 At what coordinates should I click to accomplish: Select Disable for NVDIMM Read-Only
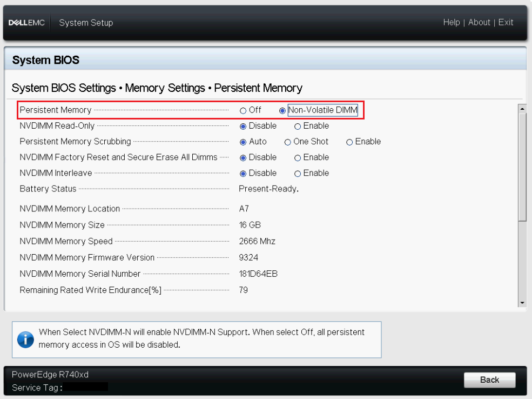point(243,126)
